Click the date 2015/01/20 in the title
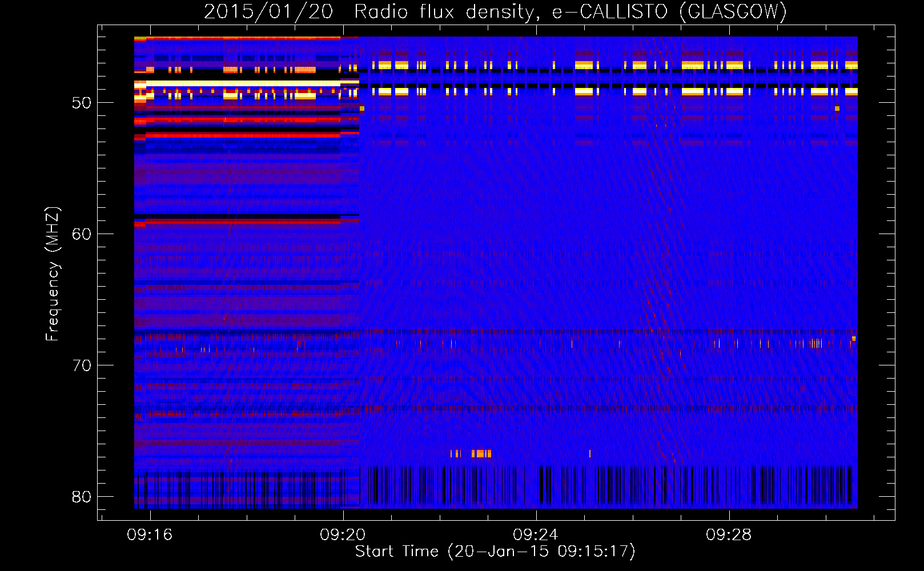This screenshot has width=924, height=571. pyautogui.click(x=268, y=11)
